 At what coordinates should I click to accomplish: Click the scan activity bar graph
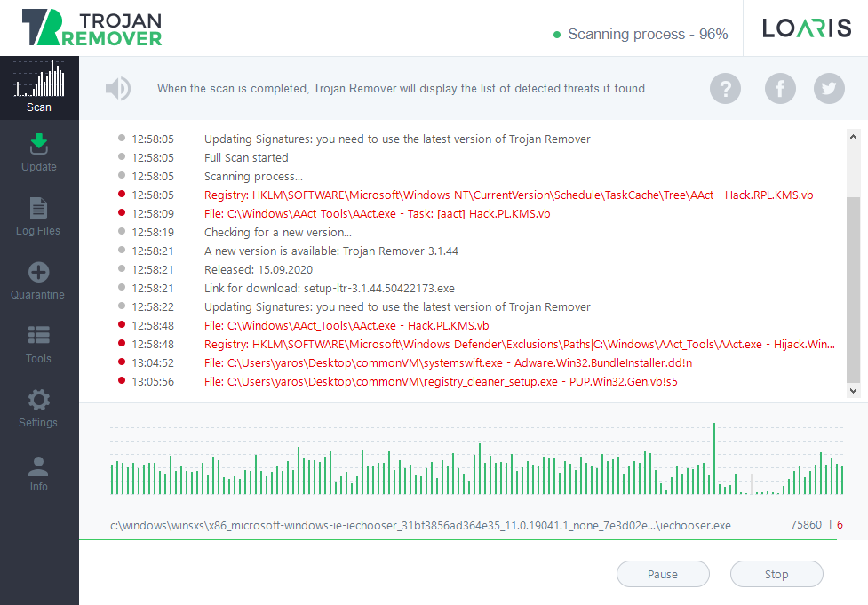pos(476,459)
